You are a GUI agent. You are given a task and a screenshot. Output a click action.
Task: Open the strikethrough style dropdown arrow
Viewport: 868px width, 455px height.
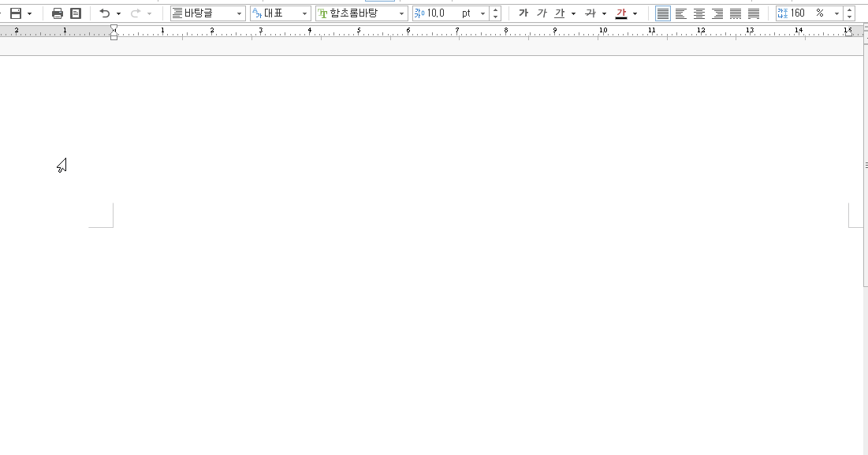[604, 14]
